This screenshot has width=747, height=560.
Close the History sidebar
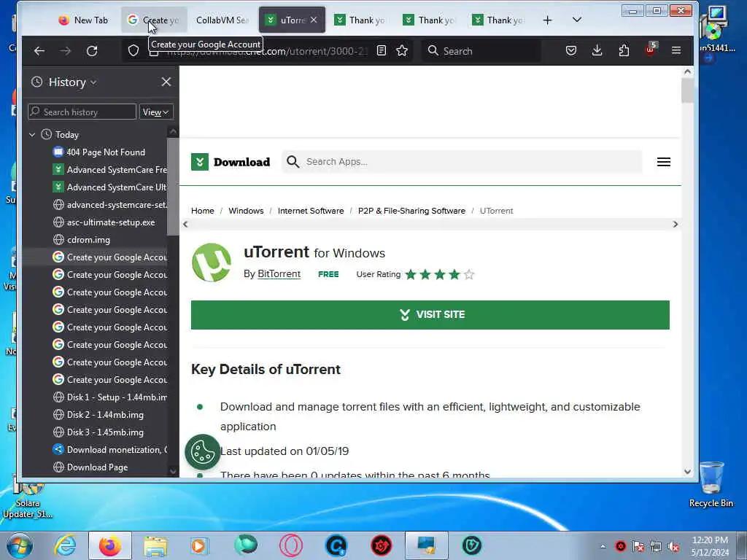coord(166,82)
